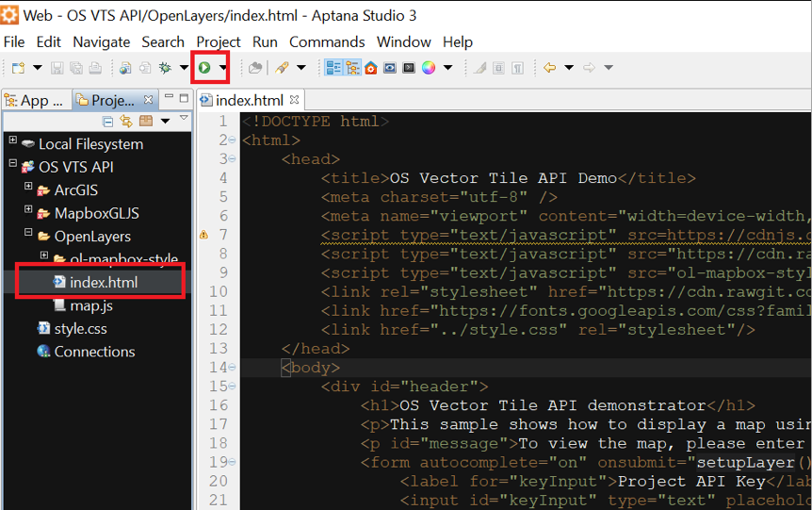Click the eye preview toolbar icon
The image size is (812, 510).
(x=390, y=68)
